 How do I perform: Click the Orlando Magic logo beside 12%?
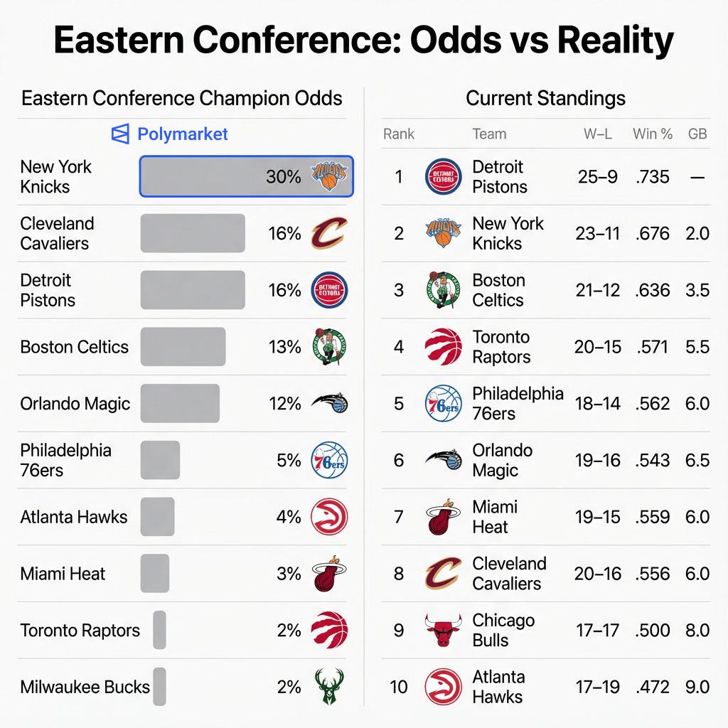pyautogui.click(x=329, y=403)
